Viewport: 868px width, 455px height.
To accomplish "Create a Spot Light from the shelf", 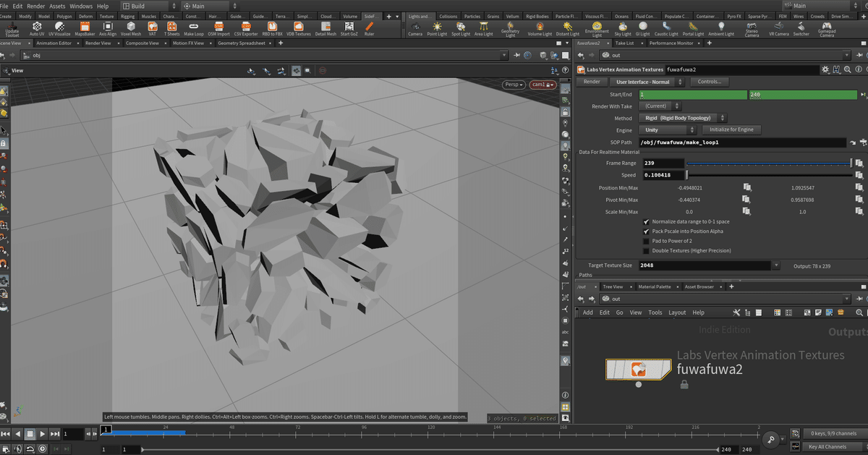I will [x=461, y=28].
